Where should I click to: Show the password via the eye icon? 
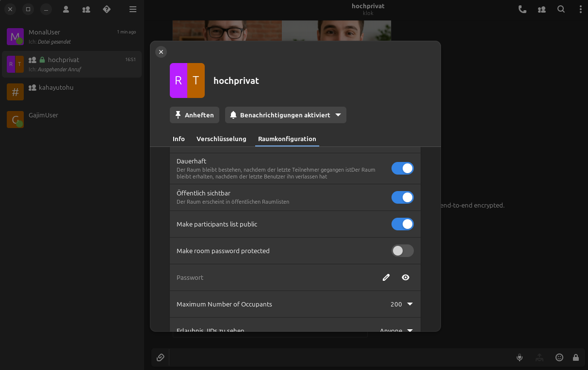coord(406,277)
